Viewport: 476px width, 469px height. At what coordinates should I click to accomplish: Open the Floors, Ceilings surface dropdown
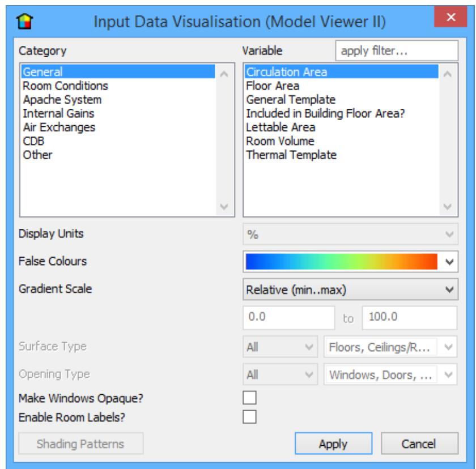[390, 347]
